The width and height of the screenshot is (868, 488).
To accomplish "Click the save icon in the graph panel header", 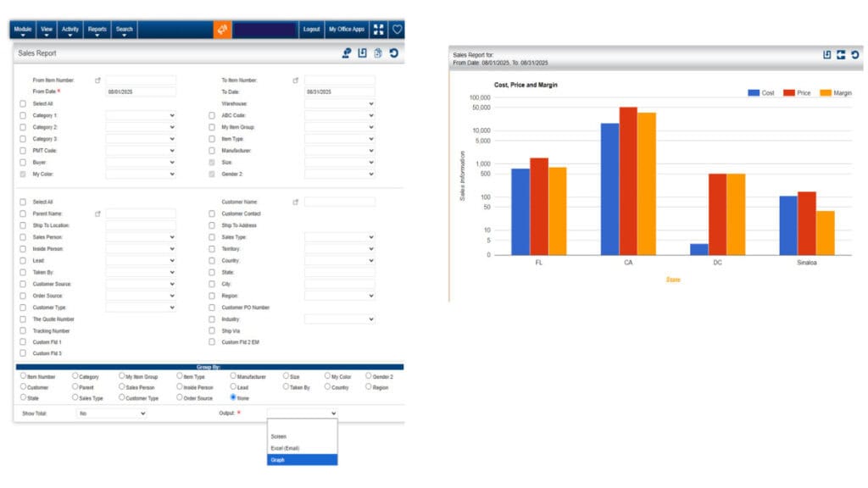I will click(x=827, y=54).
